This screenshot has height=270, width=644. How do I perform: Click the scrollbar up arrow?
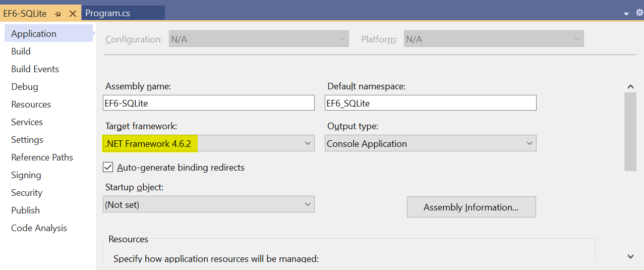click(x=630, y=87)
